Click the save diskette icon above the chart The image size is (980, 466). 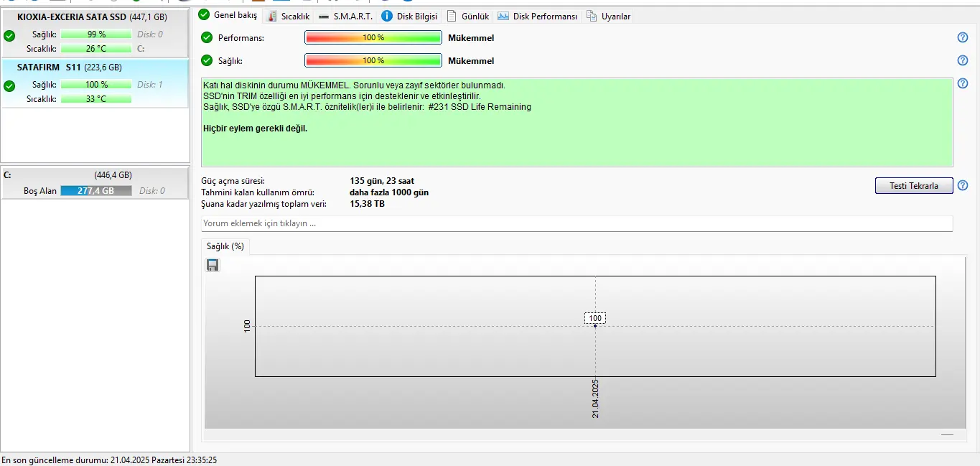click(213, 266)
